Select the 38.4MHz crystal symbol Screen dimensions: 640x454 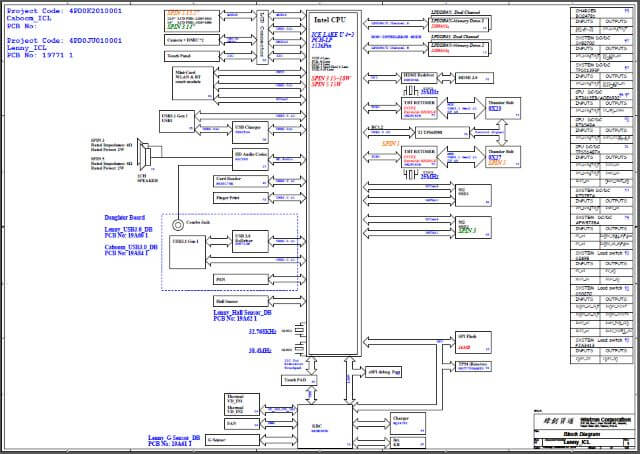click(x=299, y=351)
